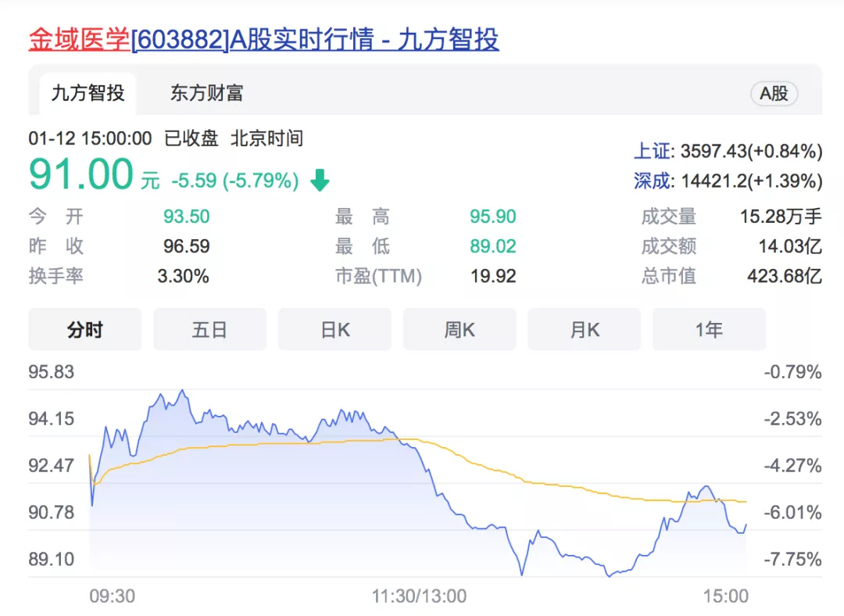Switch to the 九方智投 source tab
This screenshot has width=844, height=616.
click(x=88, y=94)
